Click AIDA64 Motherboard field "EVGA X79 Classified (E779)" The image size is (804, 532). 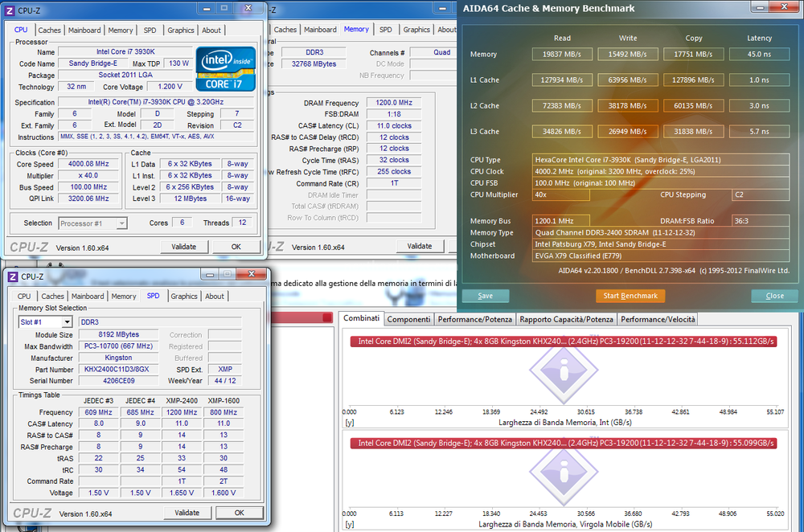[661, 256]
